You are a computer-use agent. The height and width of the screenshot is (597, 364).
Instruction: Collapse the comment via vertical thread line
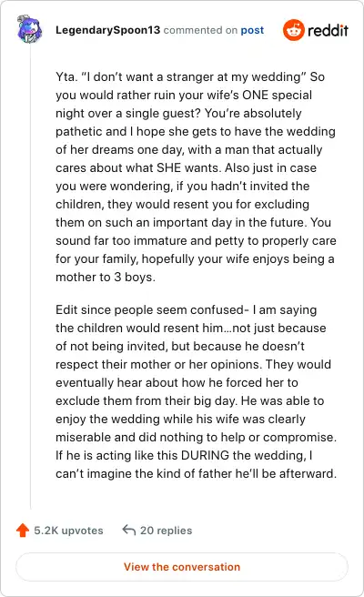tap(30, 276)
